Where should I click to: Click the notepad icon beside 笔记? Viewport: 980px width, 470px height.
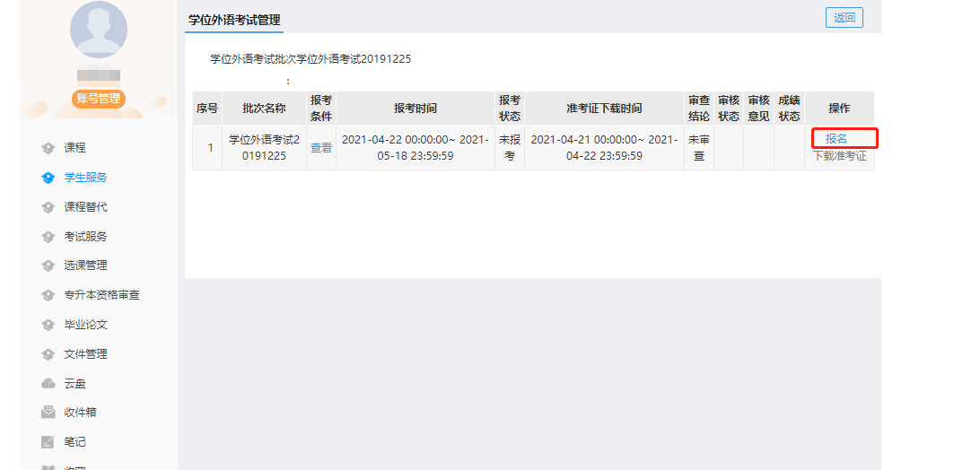click(x=48, y=442)
